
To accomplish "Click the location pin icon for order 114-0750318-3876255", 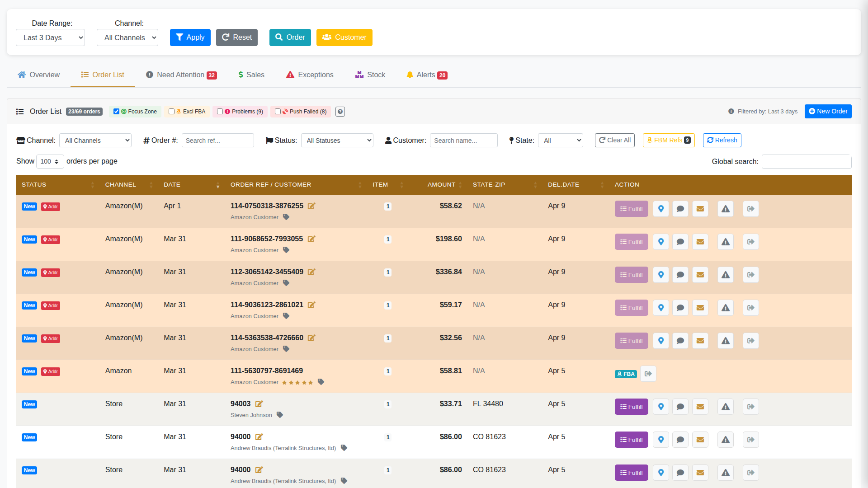I will pos(660,208).
